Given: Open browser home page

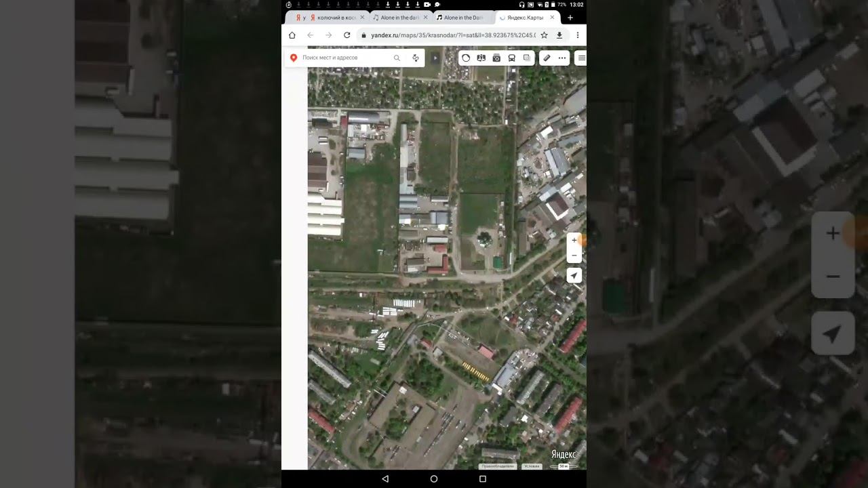Looking at the screenshot, I should tap(292, 35).
